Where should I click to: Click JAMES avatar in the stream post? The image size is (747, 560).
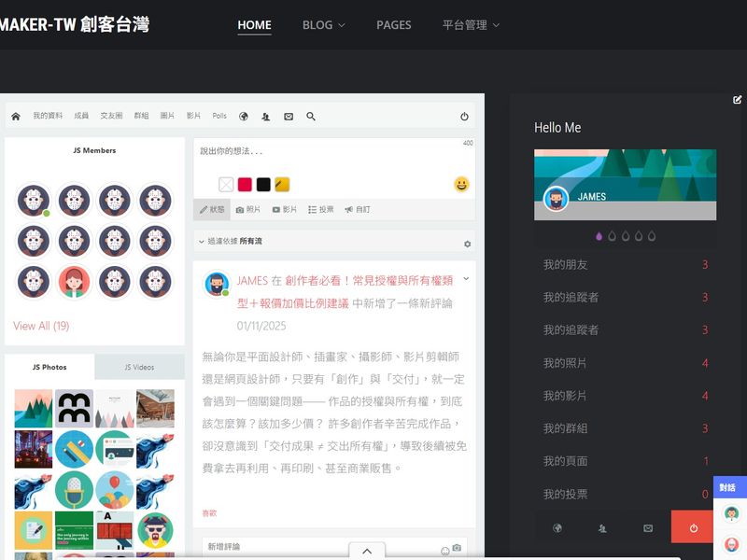217,284
